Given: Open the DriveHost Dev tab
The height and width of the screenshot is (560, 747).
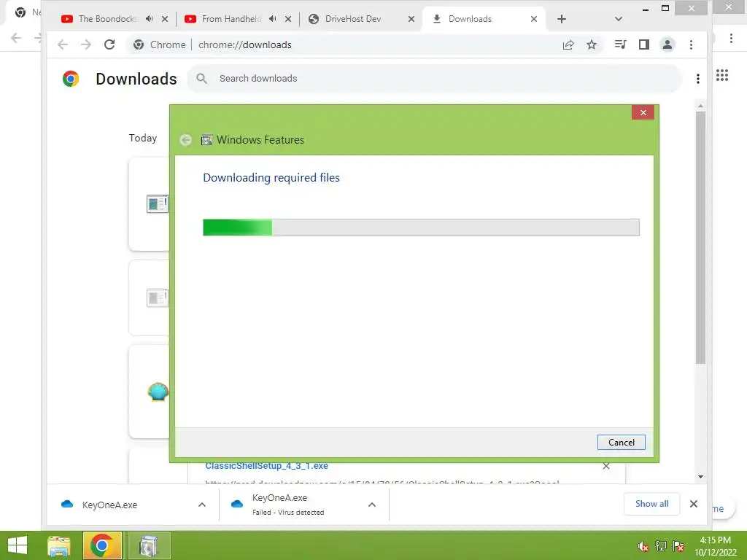Looking at the screenshot, I should (353, 18).
